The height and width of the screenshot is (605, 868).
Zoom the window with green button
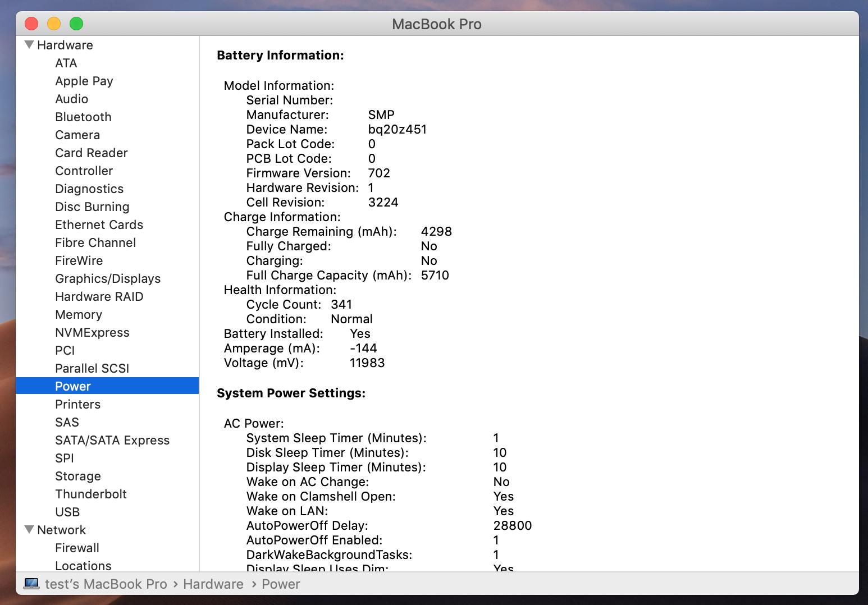[x=76, y=24]
